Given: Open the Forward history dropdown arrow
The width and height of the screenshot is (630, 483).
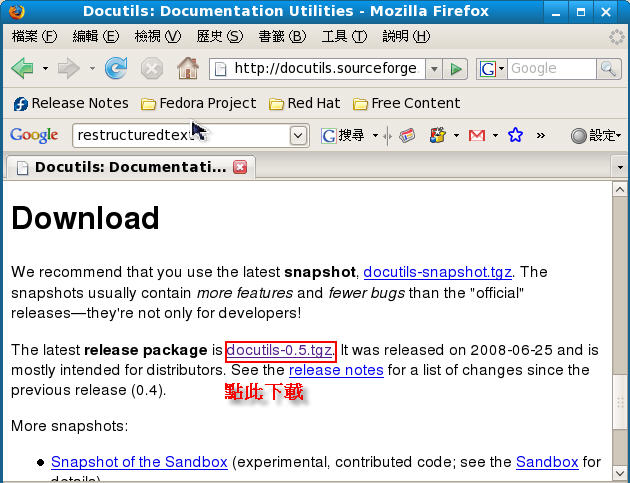Looking at the screenshot, I should [92, 68].
